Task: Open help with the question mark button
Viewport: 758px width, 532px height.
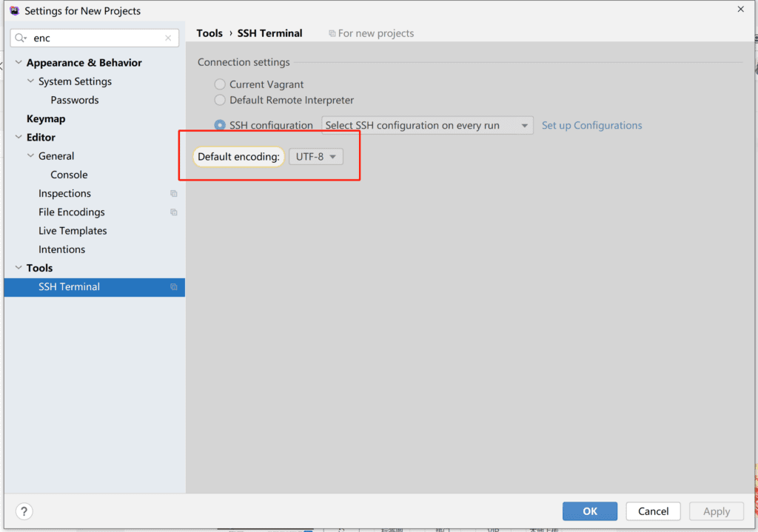Action: [24, 511]
